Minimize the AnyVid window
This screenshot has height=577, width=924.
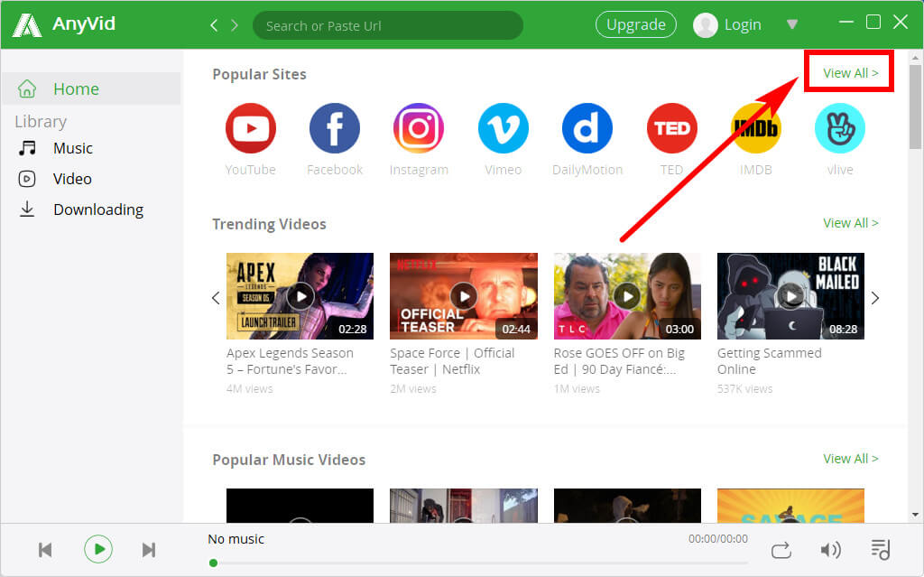pos(846,23)
